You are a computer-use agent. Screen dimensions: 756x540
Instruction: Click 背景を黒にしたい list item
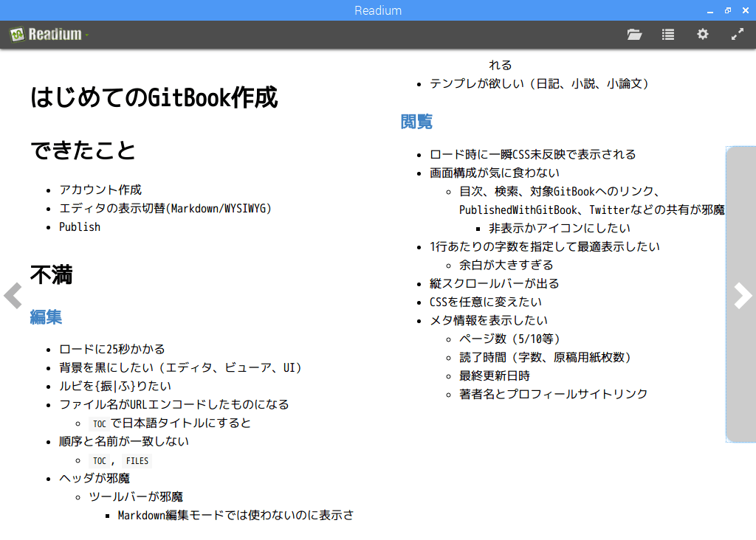pos(181,367)
